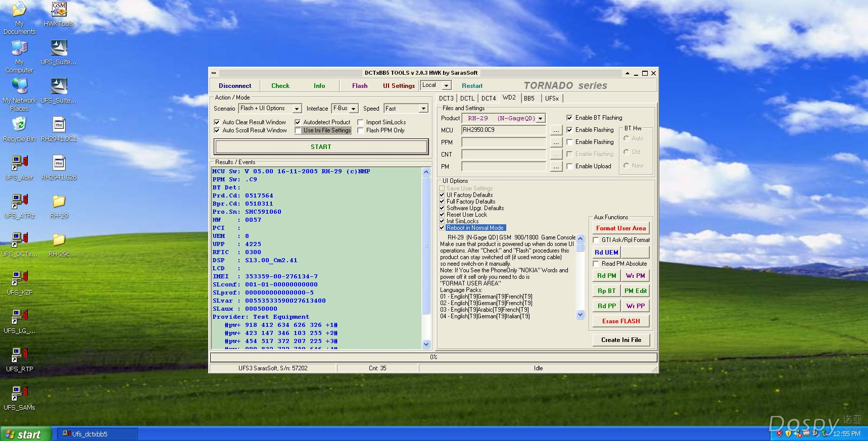
Task: Click the Windows start button
Action: 26,434
